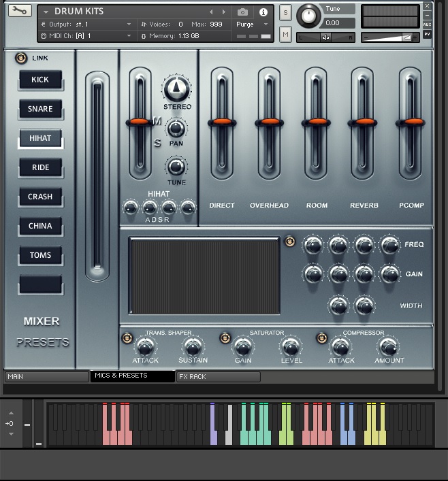This screenshot has width=448, height=481.
Task: Click the tall master level fader
Action: [97, 176]
